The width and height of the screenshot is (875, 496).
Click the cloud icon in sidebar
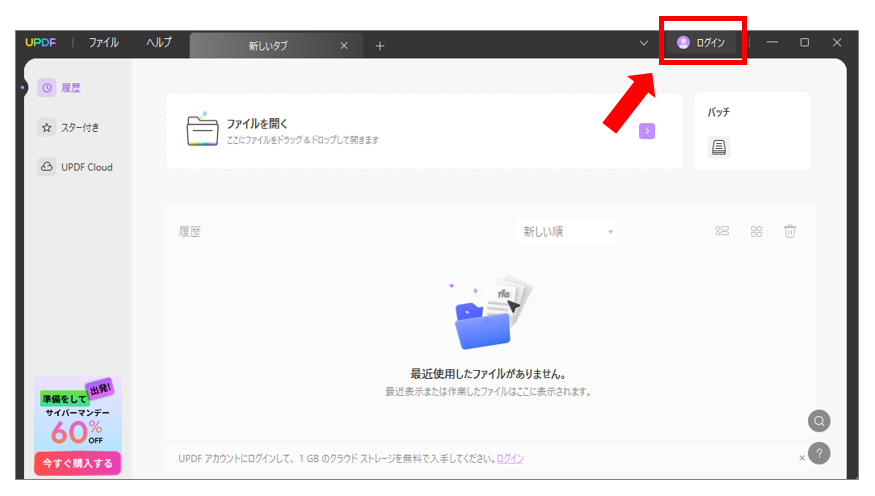[47, 167]
